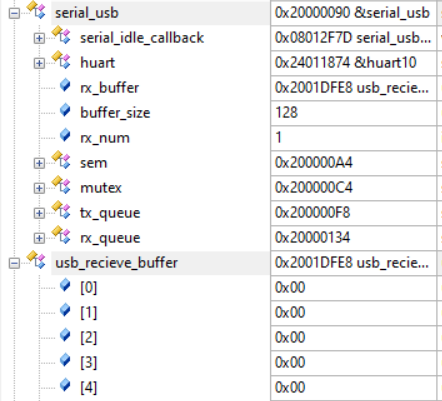Collapse the serial_usb tree node
442x401 pixels.
coord(14,13)
